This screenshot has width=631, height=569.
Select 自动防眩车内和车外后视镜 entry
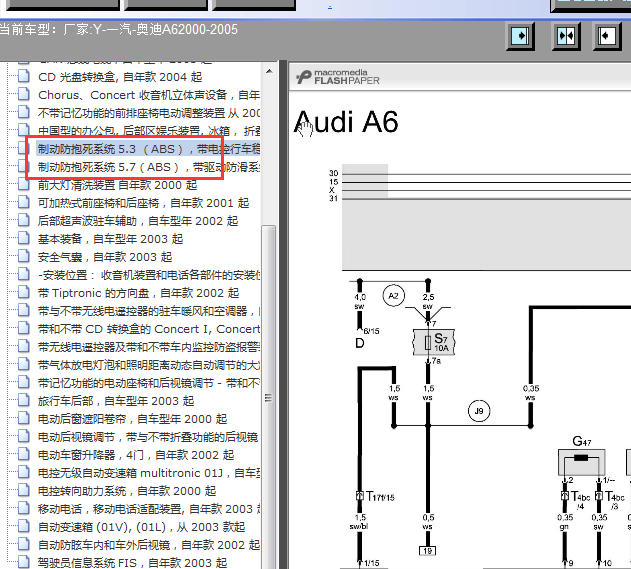148,545
